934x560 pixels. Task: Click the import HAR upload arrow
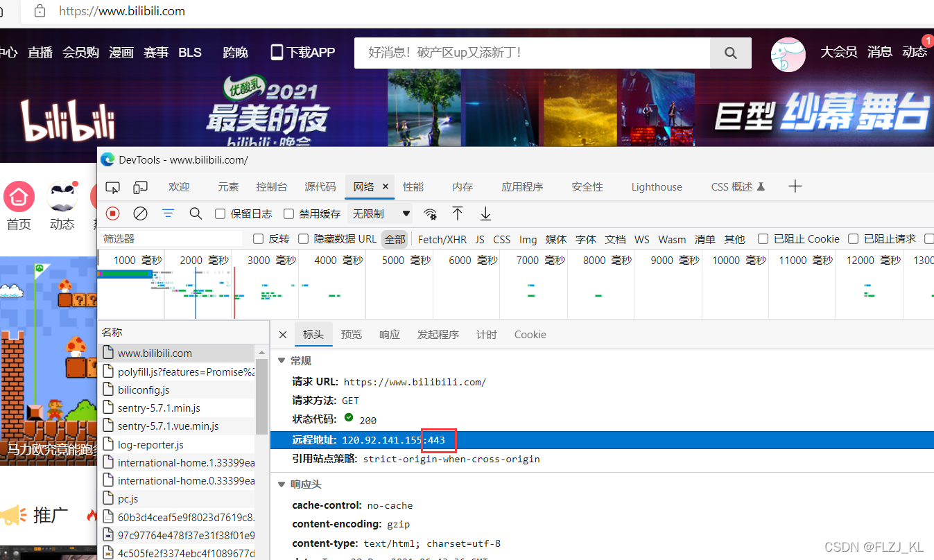(x=458, y=213)
